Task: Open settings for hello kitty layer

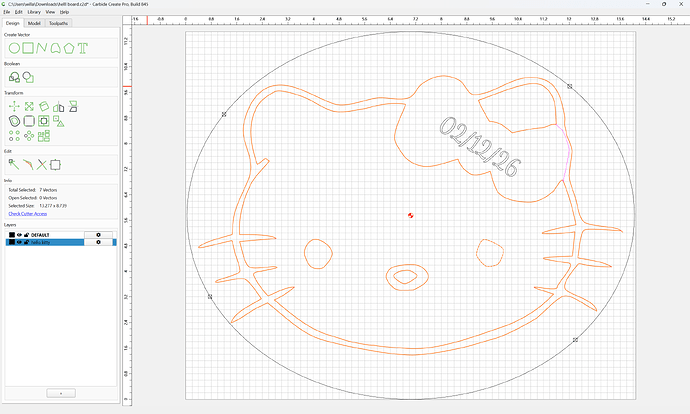Action: (x=98, y=242)
